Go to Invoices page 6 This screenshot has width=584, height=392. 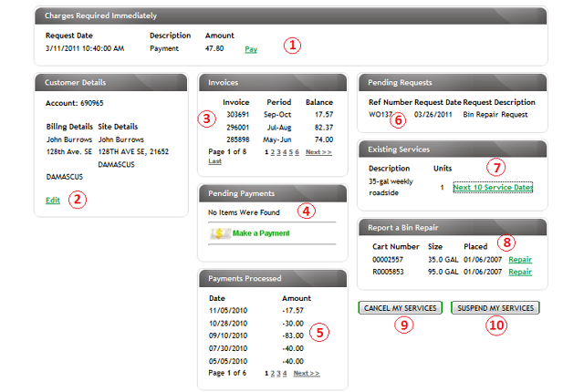(x=297, y=152)
